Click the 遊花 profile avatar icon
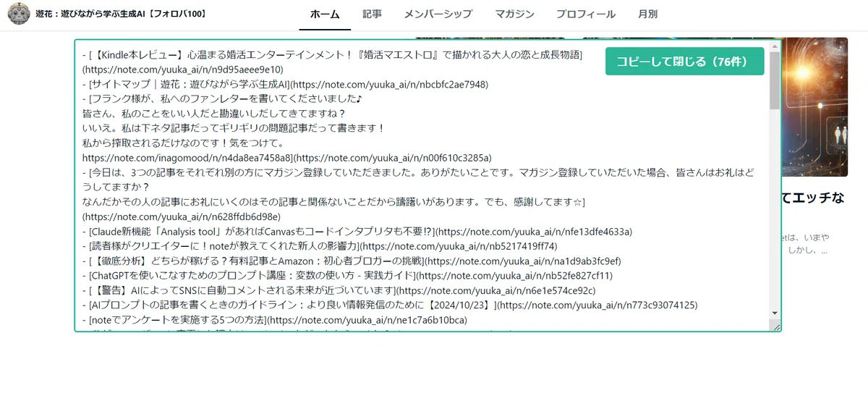Image resolution: width=868 pixels, height=409 pixels. [19, 14]
